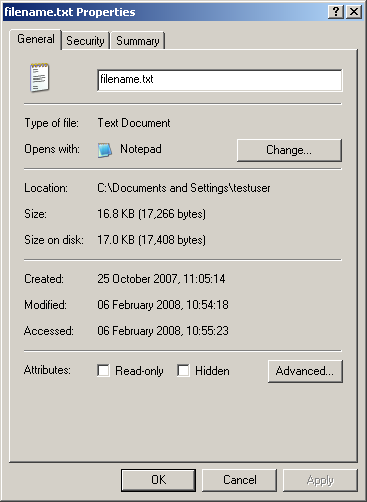Click the 'Attributes:' label
Screen dimensions: 367x502
(x=47, y=370)
